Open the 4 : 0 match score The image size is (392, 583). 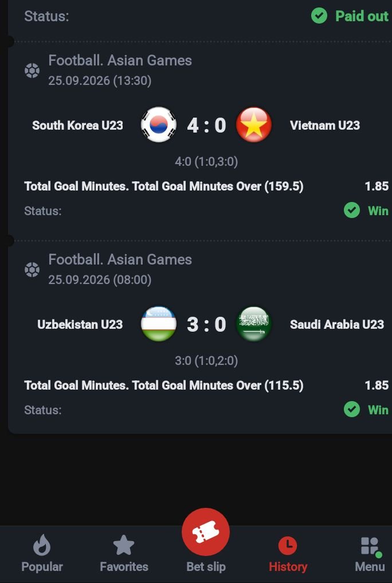[206, 125]
